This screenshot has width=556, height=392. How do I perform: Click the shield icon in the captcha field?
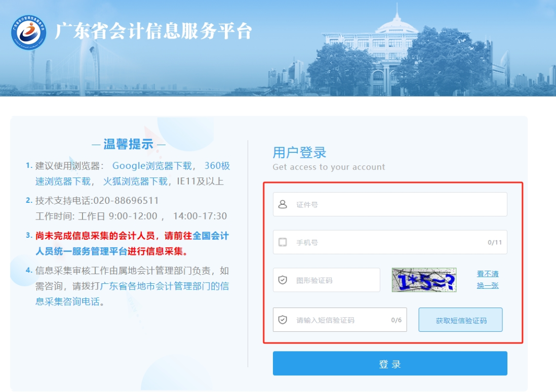pos(283,280)
